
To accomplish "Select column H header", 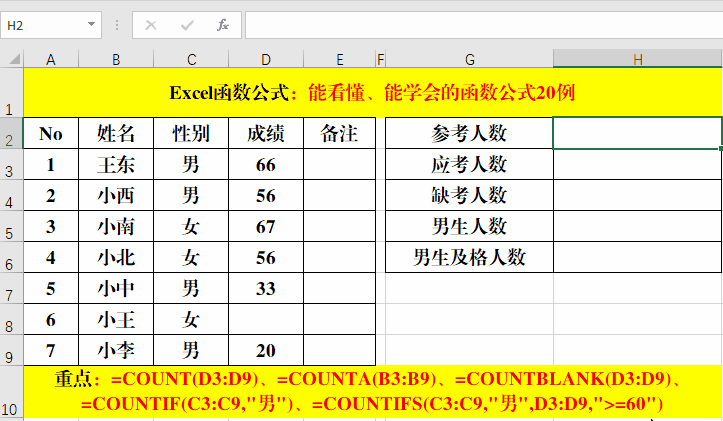I will (638, 59).
